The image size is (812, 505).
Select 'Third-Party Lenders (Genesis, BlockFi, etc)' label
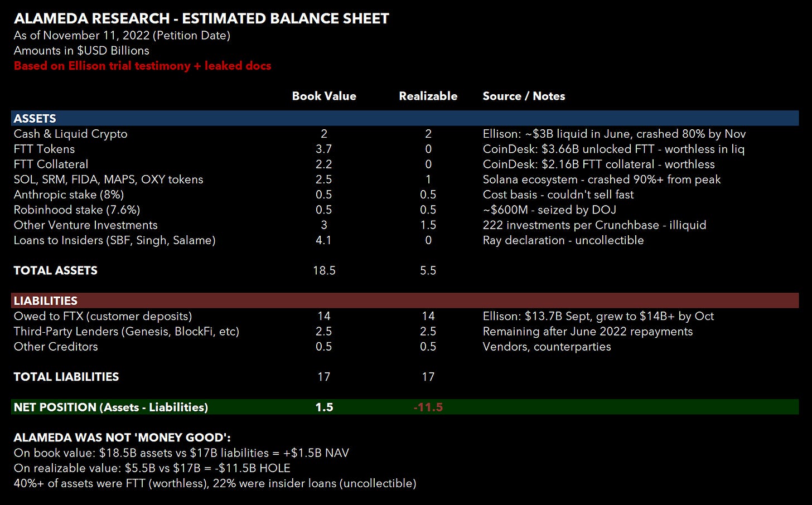click(127, 331)
